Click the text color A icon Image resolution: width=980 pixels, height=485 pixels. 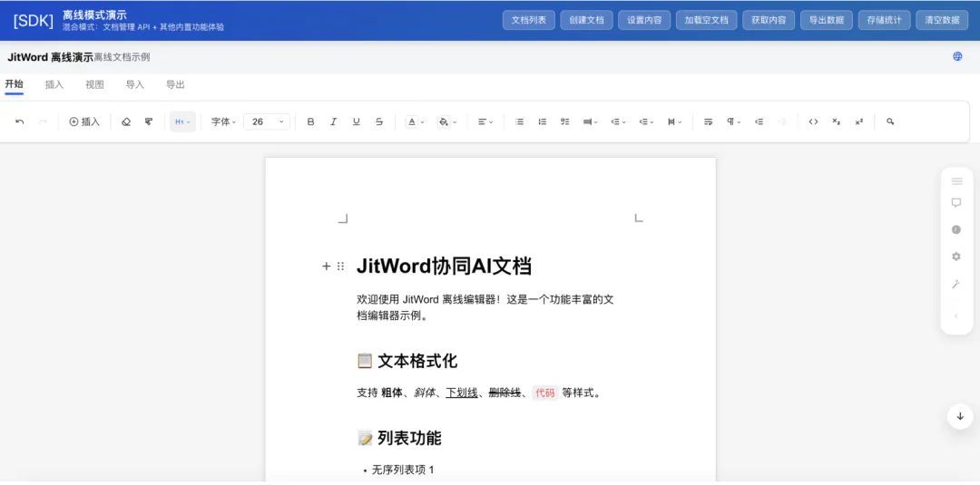[411, 121]
